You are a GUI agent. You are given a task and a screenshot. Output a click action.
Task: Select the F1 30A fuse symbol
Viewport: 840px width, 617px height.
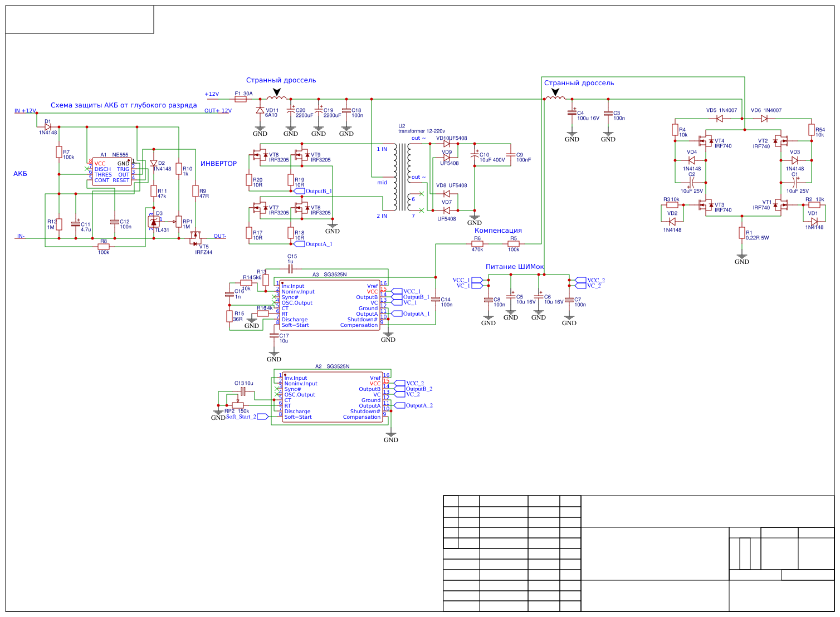241,99
